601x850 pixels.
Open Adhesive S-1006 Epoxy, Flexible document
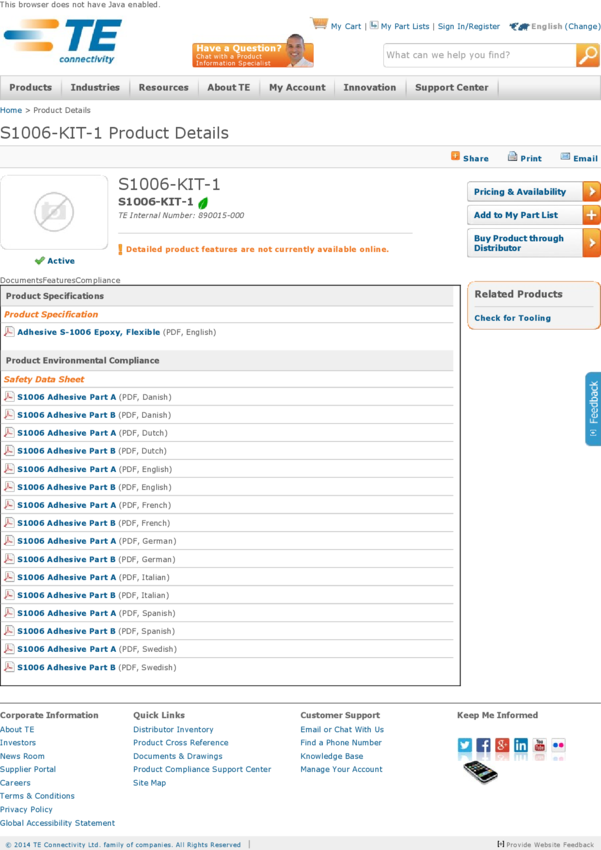(x=88, y=332)
